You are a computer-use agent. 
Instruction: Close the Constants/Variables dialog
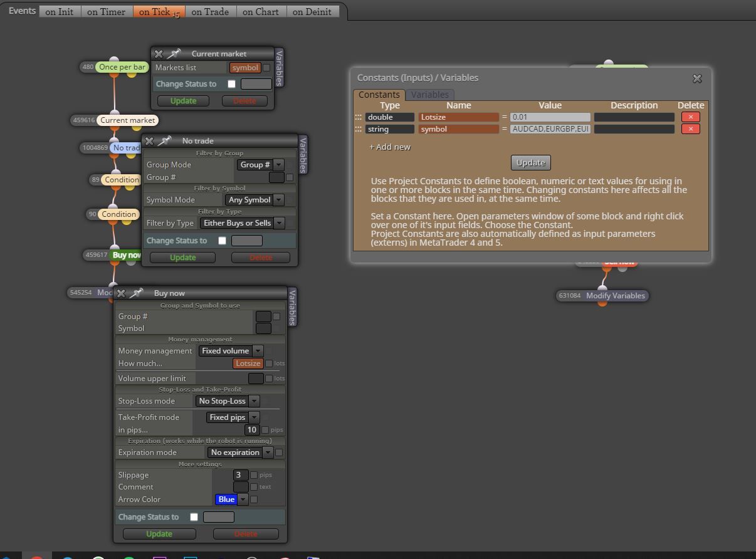(x=697, y=78)
